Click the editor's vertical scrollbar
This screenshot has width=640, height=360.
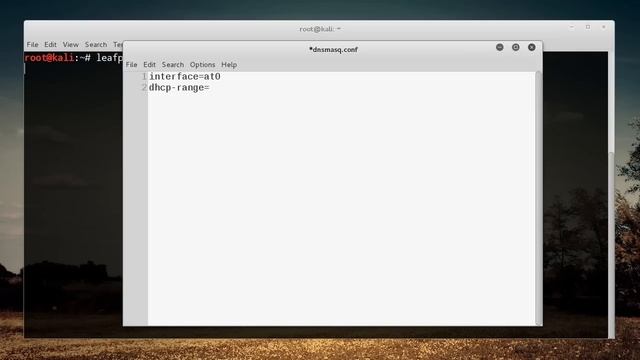538,198
